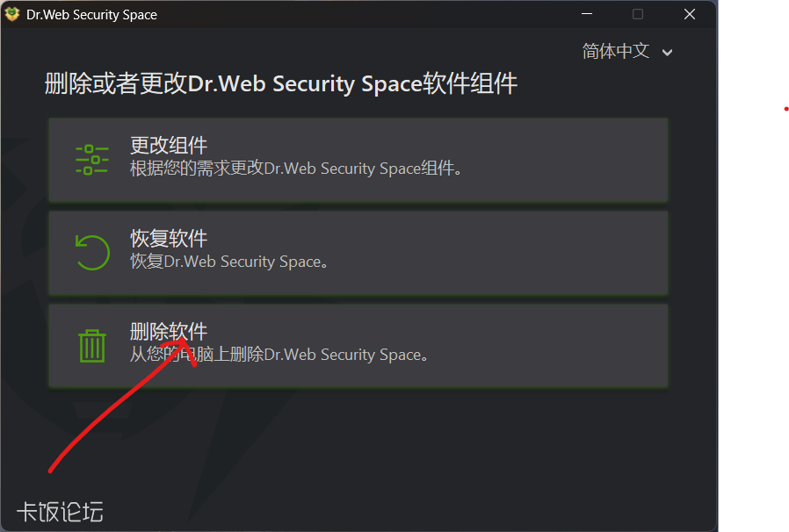
Task: Click the Dr.Web spider logo in title bar
Action: (12, 14)
